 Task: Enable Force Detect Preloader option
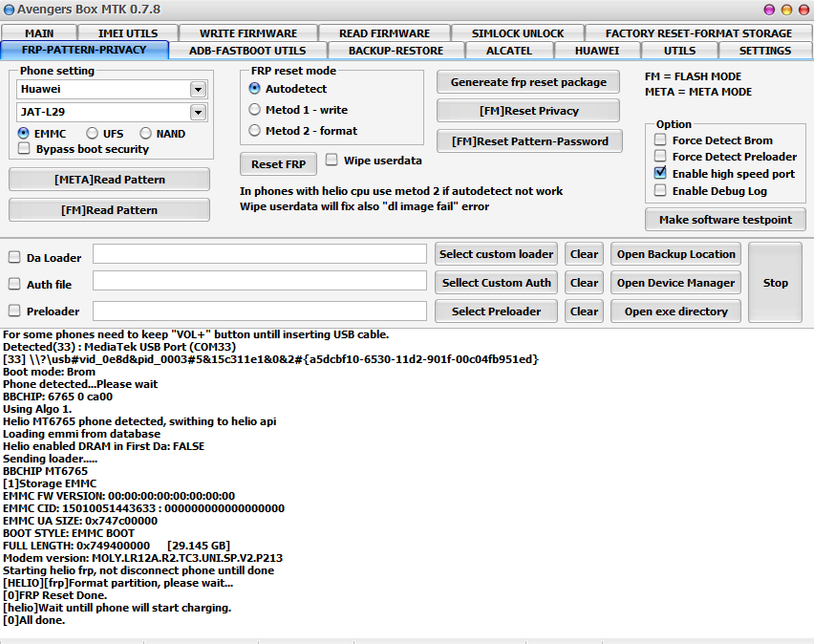click(x=660, y=156)
